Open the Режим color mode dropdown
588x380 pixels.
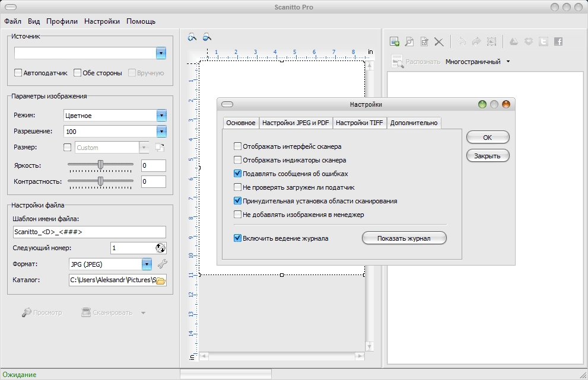tap(161, 116)
